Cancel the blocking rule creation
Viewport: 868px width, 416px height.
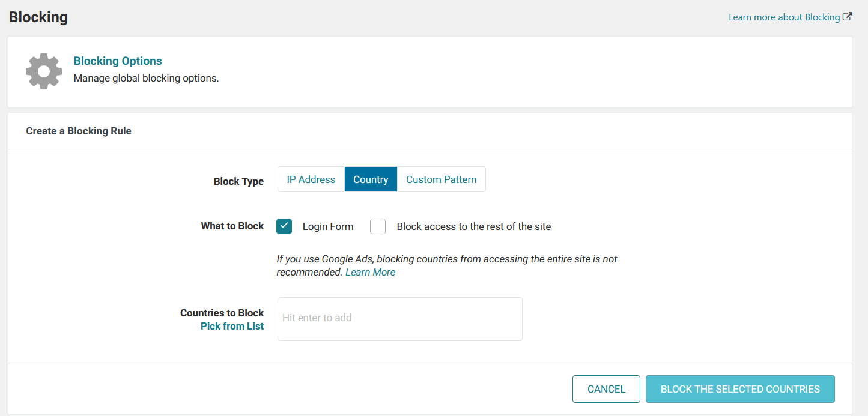[x=605, y=389]
